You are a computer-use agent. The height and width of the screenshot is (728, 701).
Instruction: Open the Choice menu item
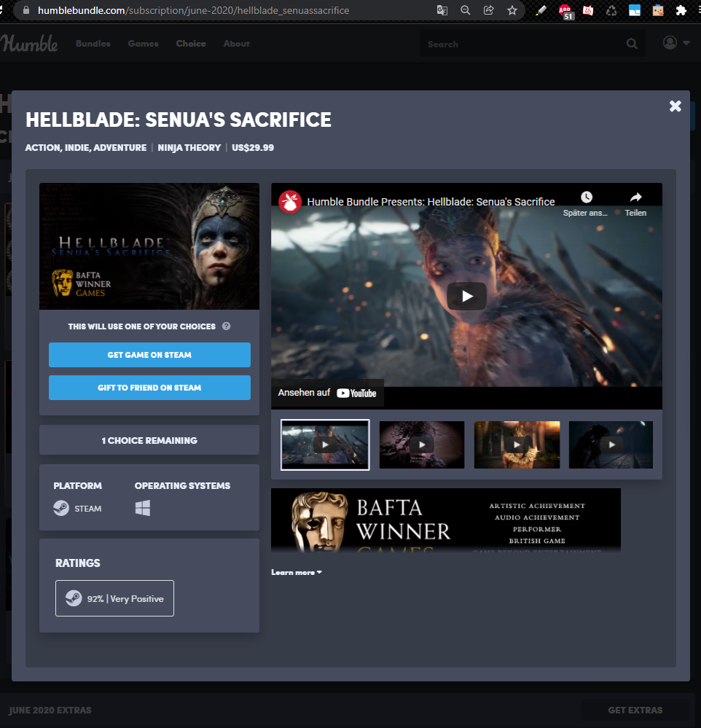(191, 44)
